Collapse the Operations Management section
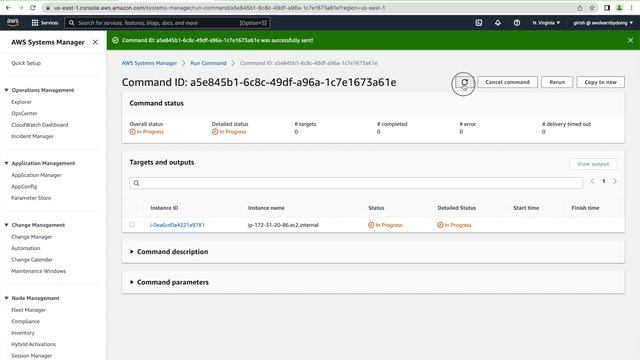 [7, 90]
